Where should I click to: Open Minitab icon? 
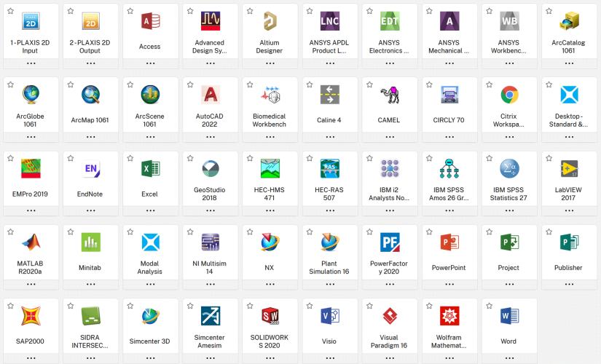tap(91, 242)
